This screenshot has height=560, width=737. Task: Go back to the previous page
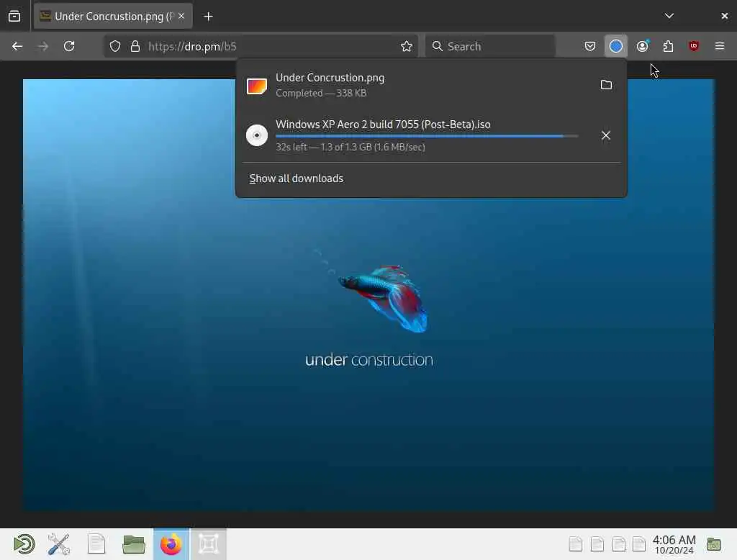click(x=17, y=46)
